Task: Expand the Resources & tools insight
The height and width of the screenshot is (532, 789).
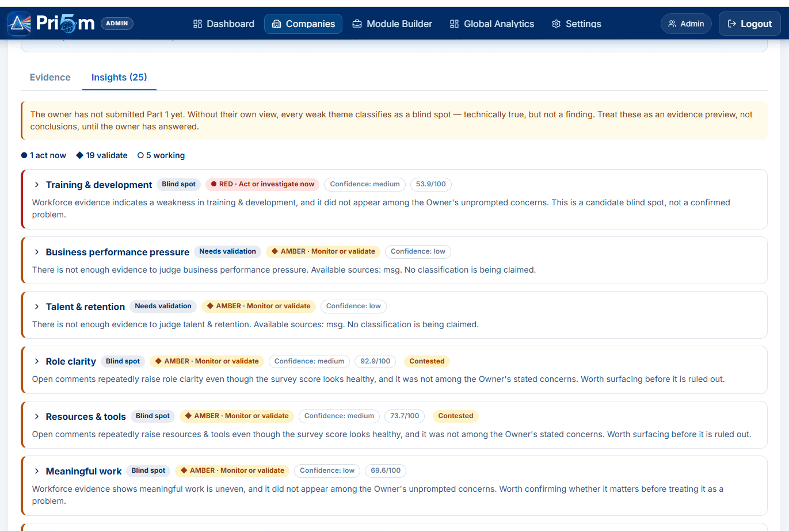Action: [x=36, y=416]
